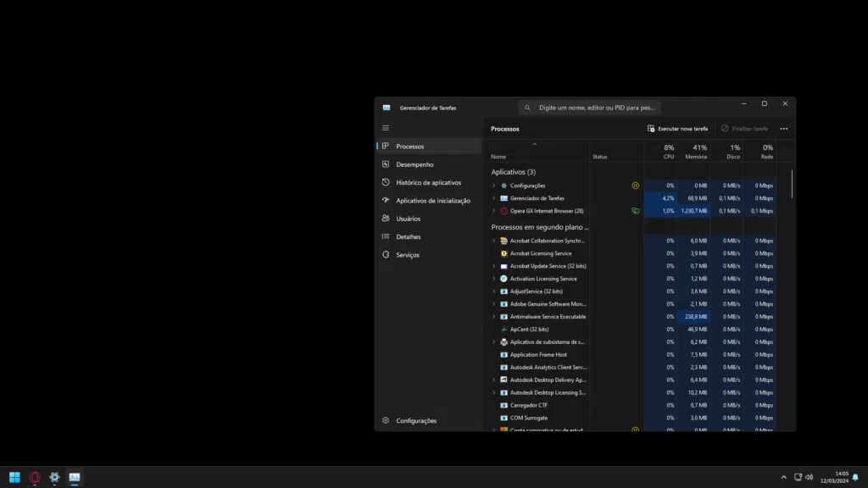Expand the Configurações app entry
Screen dimensions: 868x488
point(492,185)
